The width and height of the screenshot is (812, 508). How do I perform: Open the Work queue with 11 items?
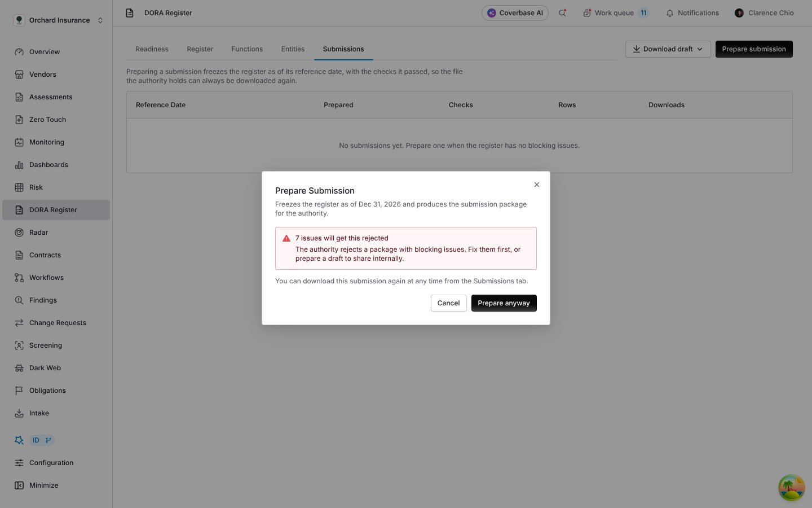616,13
